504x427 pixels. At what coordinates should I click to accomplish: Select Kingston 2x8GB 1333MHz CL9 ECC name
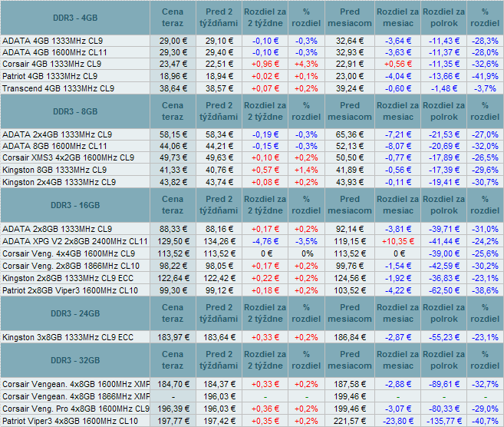(68, 278)
